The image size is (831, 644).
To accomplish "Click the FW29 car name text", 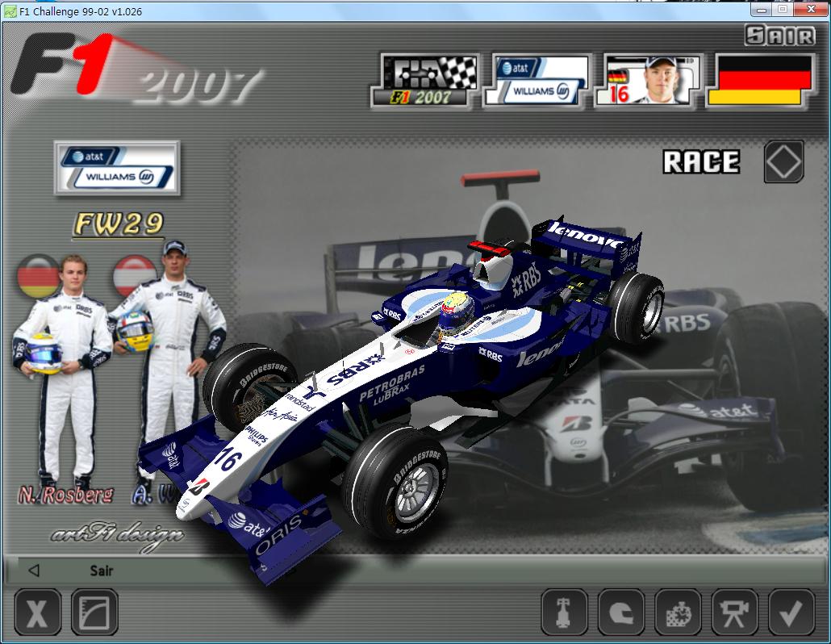I will (118, 224).
